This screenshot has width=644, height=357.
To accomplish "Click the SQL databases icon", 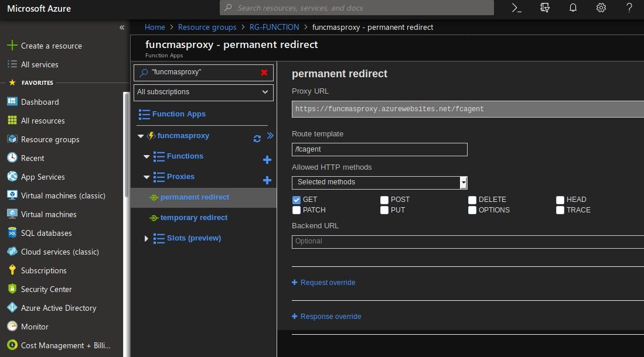I will pyautogui.click(x=12, y=233).
